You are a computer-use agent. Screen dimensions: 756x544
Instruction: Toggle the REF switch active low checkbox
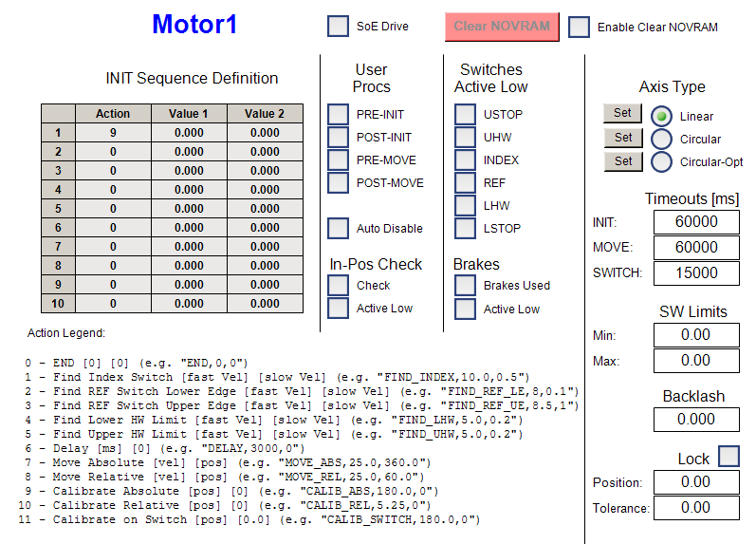[x=466, y=183]
